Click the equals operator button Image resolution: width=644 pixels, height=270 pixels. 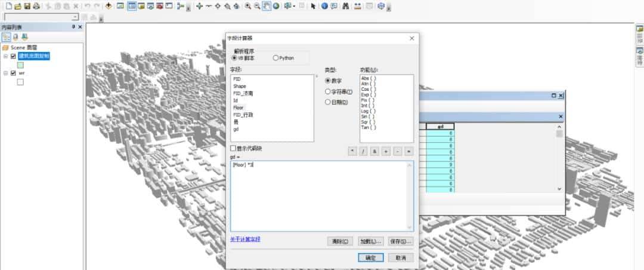point(408,152)
